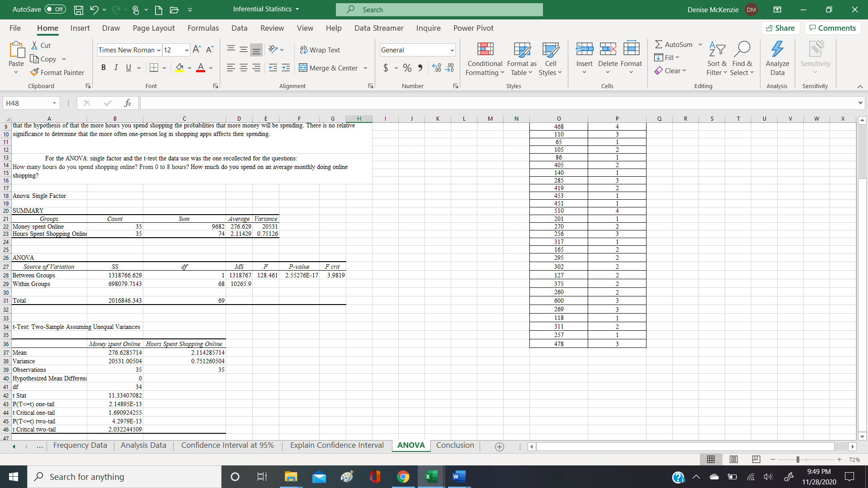
Task: Open the Data ribbon tab
Action: coord(239,28)
